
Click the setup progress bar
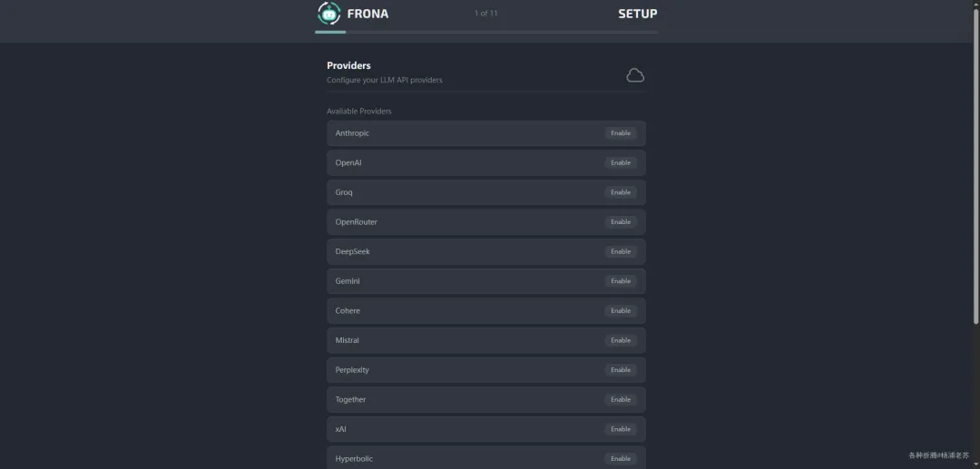(x=486, y=32)
